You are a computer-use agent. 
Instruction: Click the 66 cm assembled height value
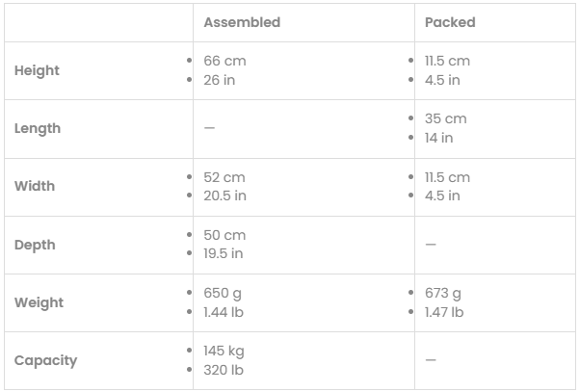[x=224, y=61]
